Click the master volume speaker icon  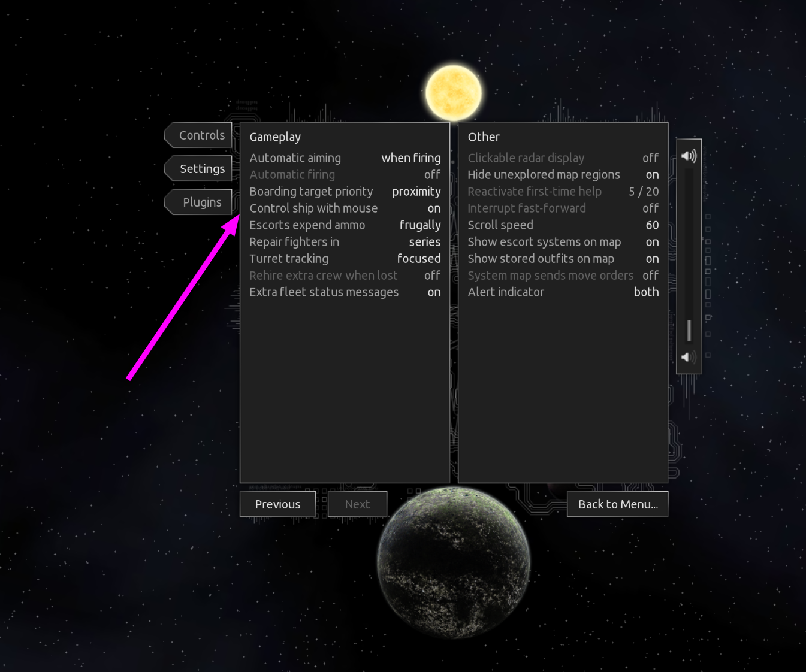[689, 155]
